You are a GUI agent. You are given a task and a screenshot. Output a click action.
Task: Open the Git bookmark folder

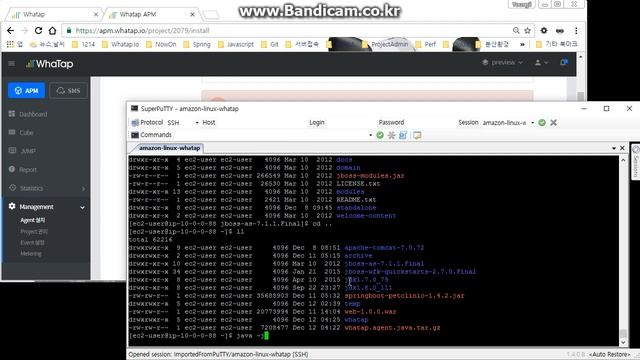pyautogui.click(x=270, y=44)
